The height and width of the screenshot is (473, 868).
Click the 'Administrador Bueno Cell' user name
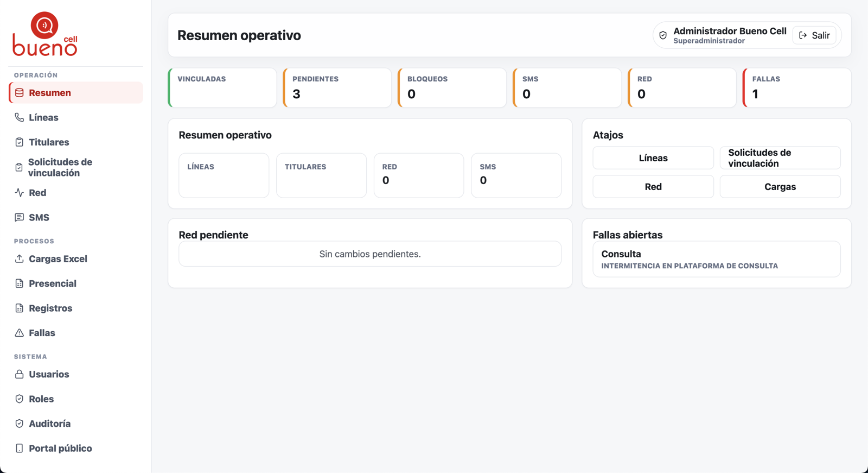pos(730,31)
